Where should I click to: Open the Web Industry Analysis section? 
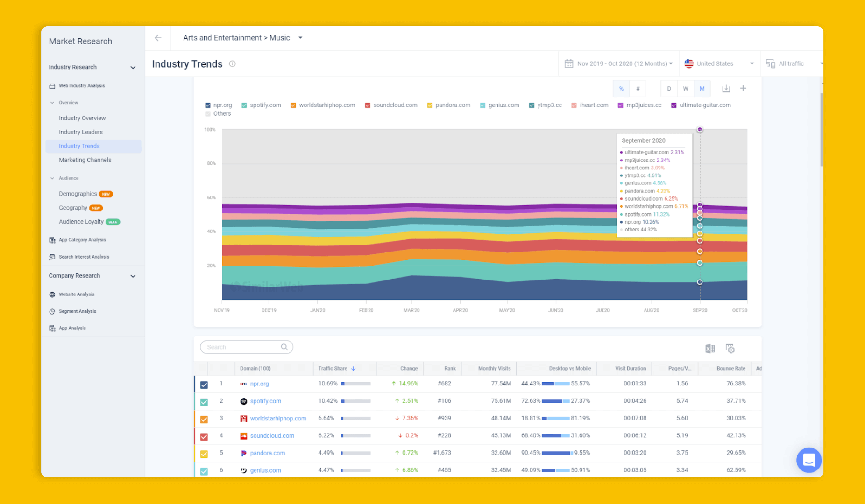point(82,85)
